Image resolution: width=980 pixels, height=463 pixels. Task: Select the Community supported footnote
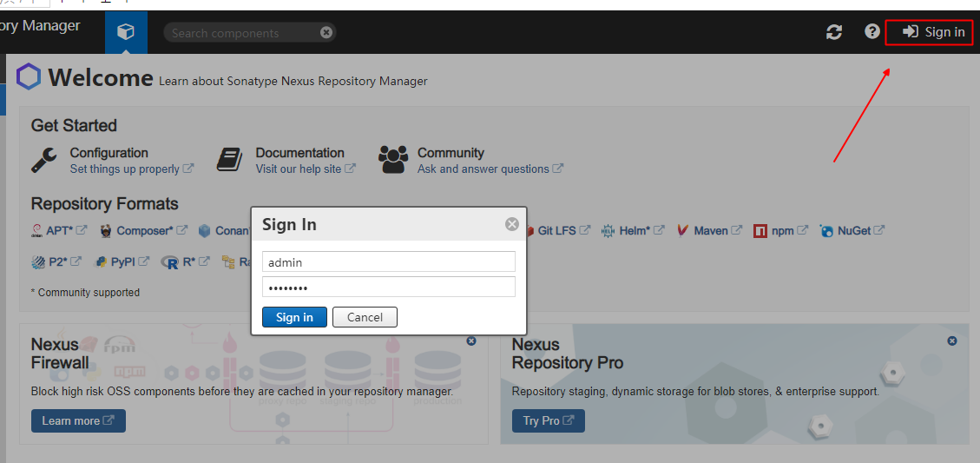coord(85,292)
